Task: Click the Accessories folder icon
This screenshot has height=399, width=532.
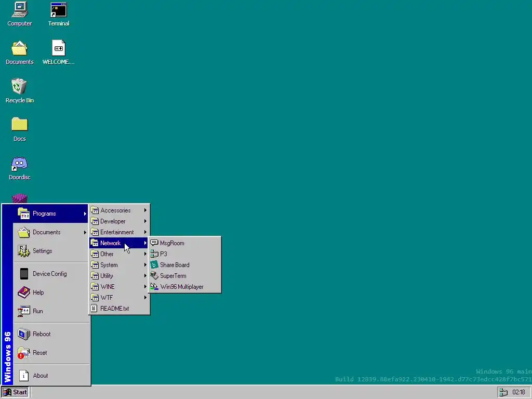Action: [95, 210]
